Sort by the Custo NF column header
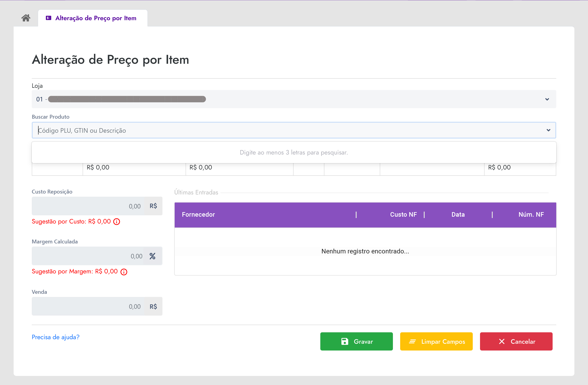The image size is (588, 385). click(x=403, y=214)
